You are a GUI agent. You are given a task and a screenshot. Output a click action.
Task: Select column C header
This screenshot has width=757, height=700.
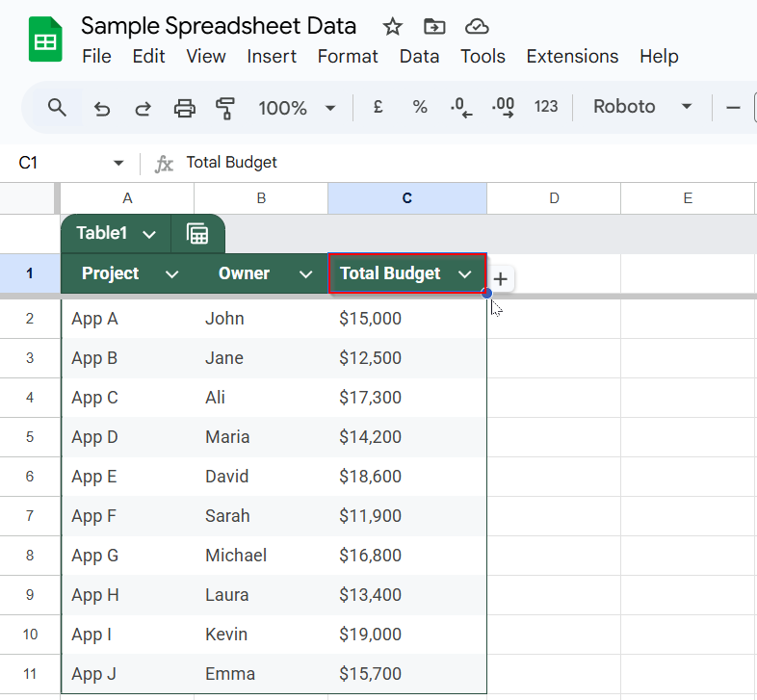[x=407, y=198]
